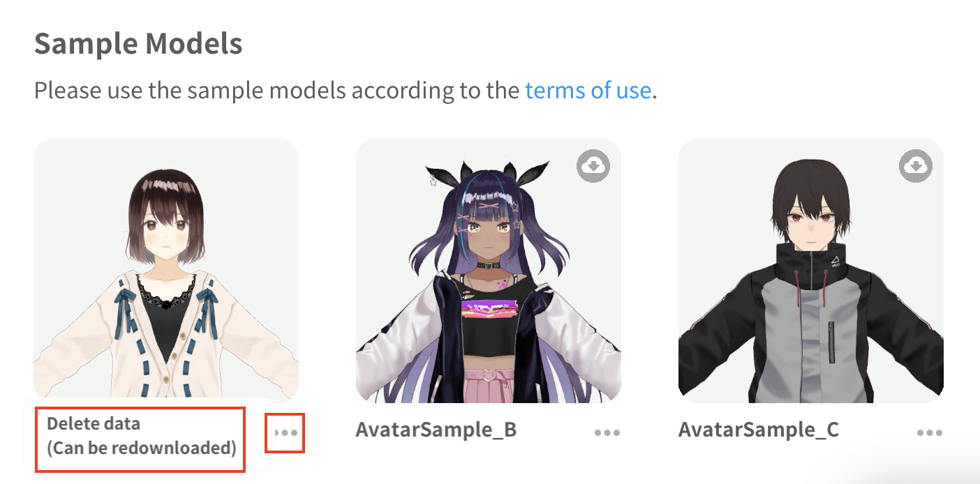The image size is (980, 484).
Task: Click the pink skirt on AvatarSample_B
Action: 489,387
